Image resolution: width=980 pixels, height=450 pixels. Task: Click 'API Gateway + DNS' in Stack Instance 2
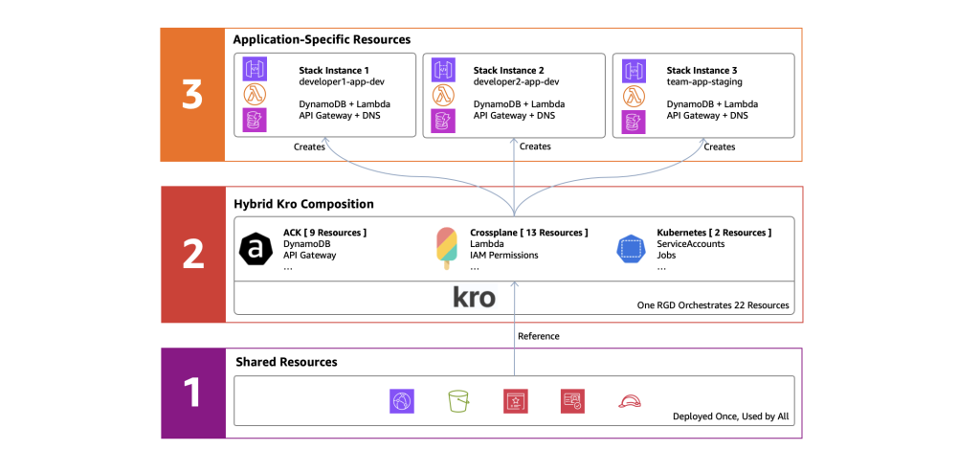coord(513,116)
